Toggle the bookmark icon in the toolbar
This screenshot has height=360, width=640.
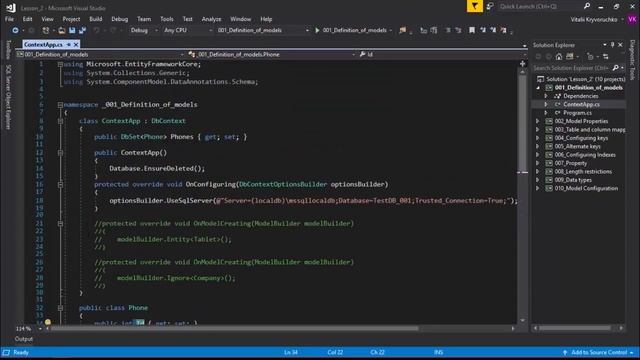point(472,30)
